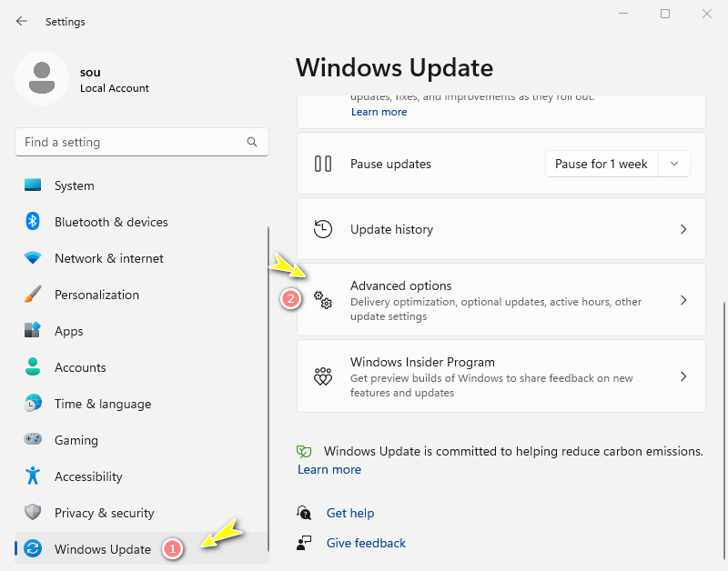728x571 pixels.
Task: Click the Time & language globe icon
Action: (33, 403)
